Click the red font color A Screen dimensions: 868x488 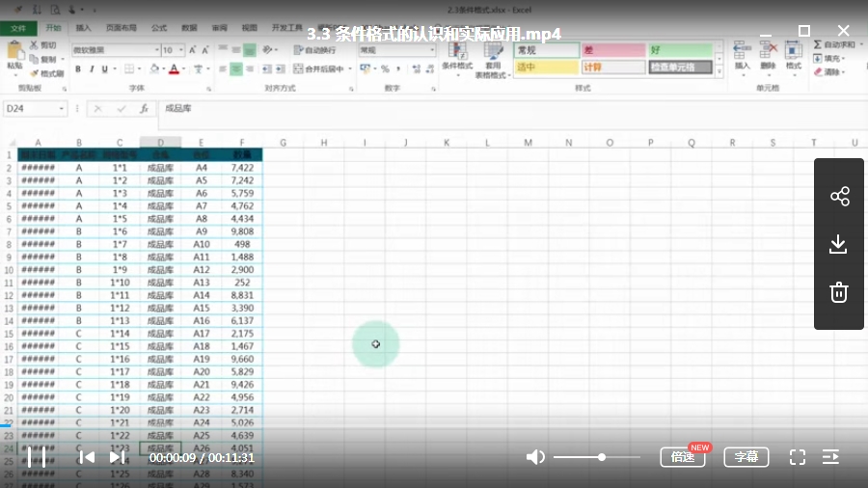[174, 69]
